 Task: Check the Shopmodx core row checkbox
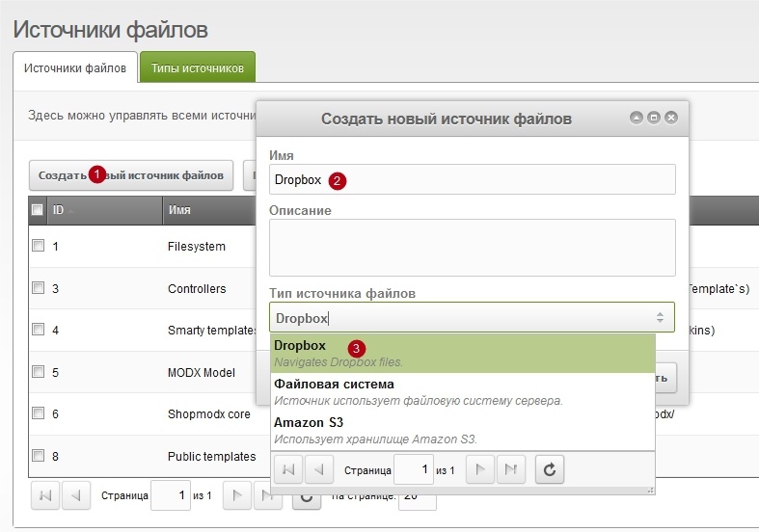pyautogui.click(x=38, y=413)
